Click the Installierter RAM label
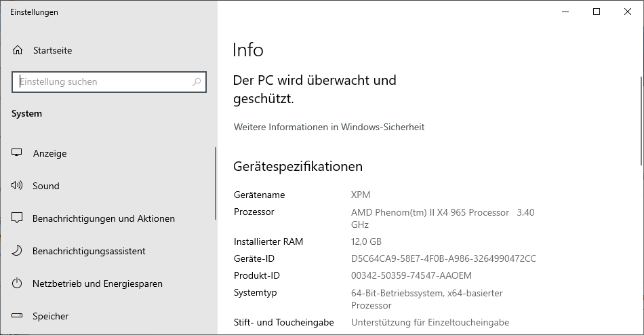Image resolution: width=644 pixels, height=335 pixels. click(268, 241)
